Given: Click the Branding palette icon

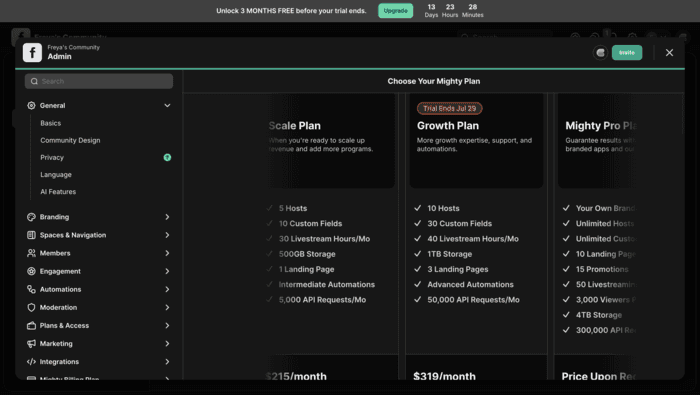Looking at the screenshot, I should click(x=31, y=217).
